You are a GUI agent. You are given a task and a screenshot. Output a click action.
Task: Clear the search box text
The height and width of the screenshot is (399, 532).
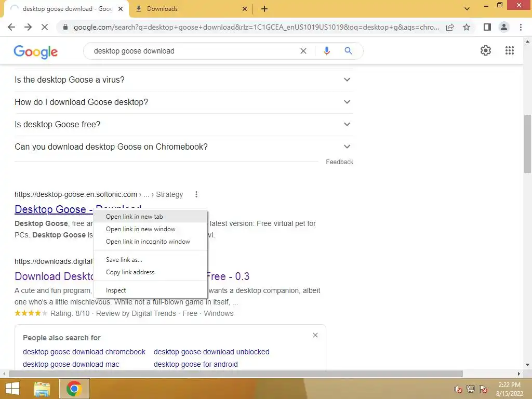[303, 51]
